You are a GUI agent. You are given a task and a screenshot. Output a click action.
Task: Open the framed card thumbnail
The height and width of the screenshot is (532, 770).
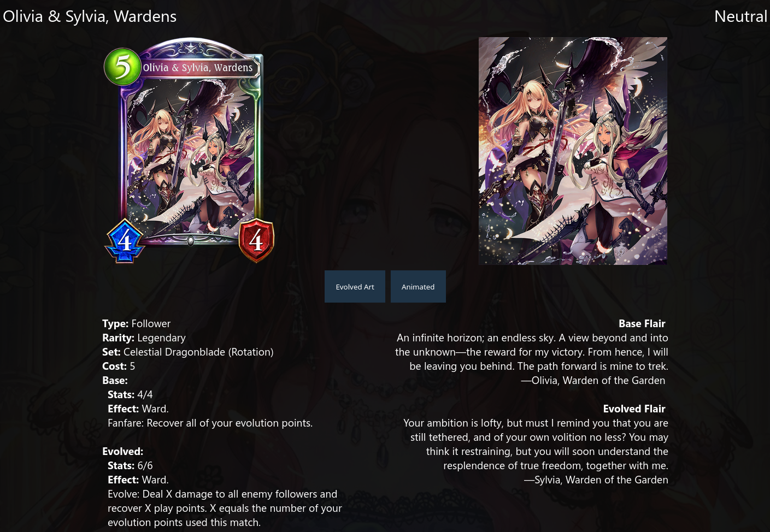189,150
